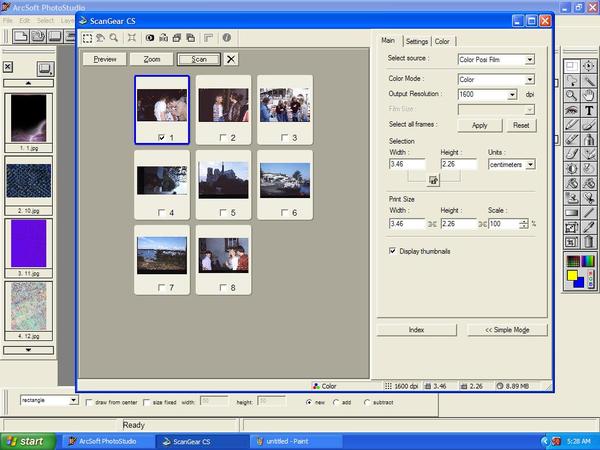Select the freehand lasso tool in PhotoStudio palette

[572, 81]
